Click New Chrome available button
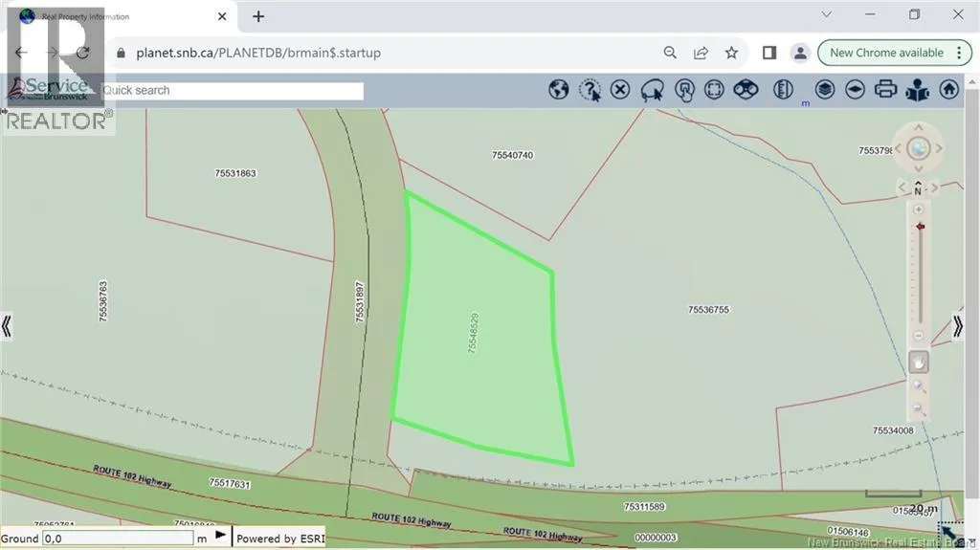980x550 pixels. click(x=886, y=53)
